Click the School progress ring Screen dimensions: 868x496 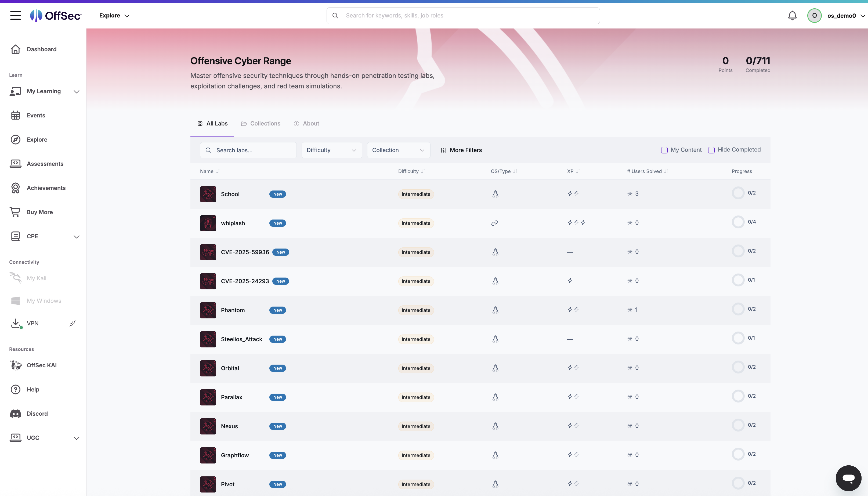click(738, 193)
